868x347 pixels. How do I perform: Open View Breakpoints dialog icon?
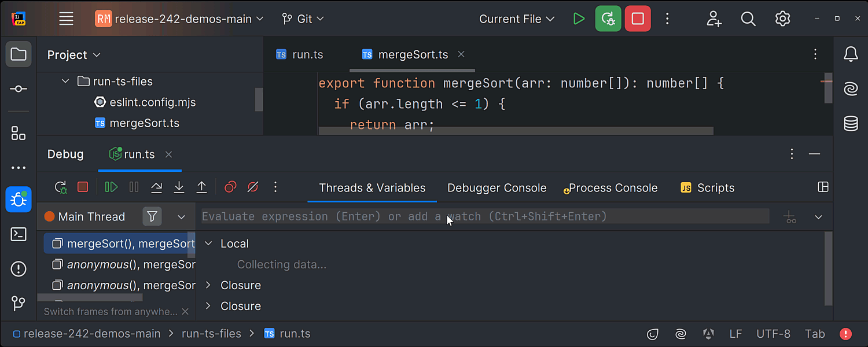[230, 187]
